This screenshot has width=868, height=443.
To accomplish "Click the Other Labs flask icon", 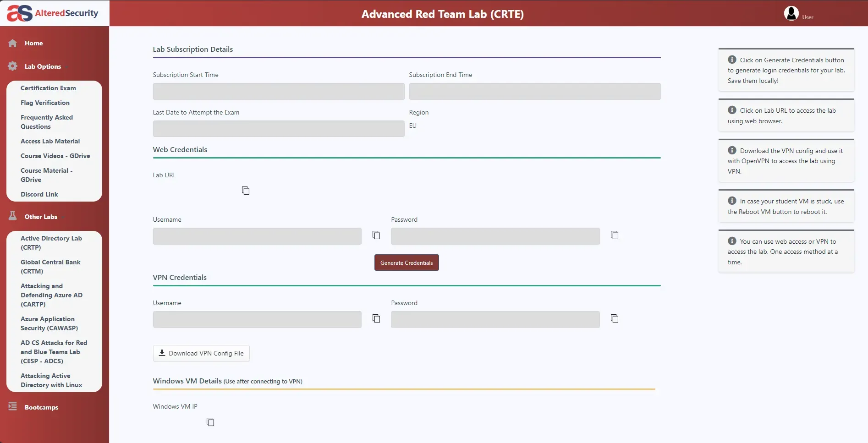I will pyautogui.click(x=12, y=216).
